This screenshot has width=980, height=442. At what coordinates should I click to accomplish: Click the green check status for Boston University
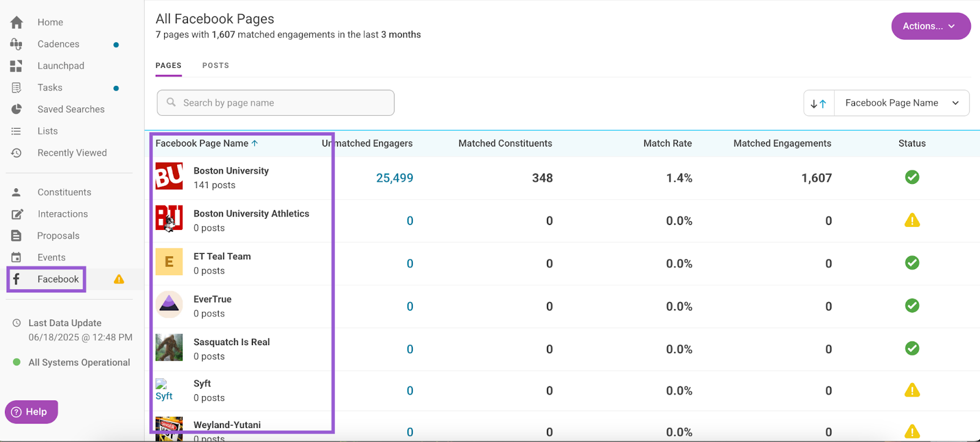tap(912, 177)
